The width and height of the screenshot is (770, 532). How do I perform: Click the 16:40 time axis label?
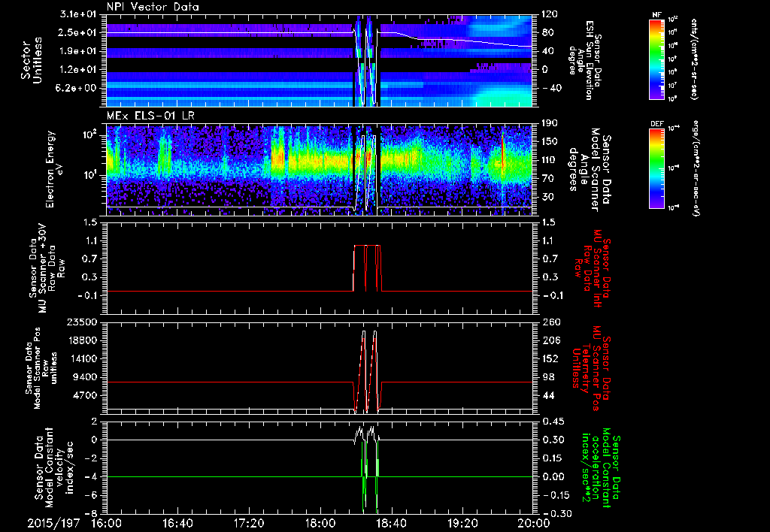coord(177,523)
